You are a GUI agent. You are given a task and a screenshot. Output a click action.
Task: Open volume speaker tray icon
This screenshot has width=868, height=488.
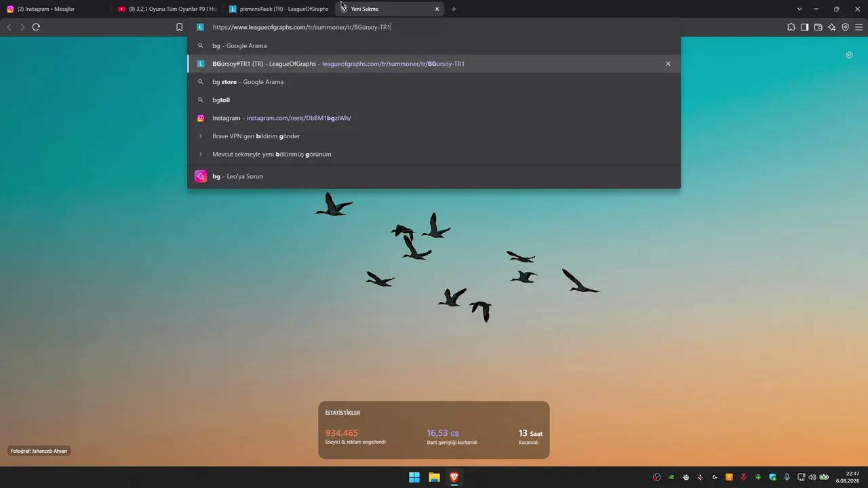(x=812, y=477)
